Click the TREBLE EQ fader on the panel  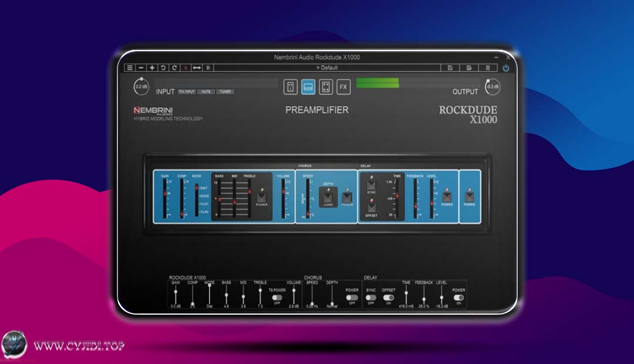coord(249,198)
